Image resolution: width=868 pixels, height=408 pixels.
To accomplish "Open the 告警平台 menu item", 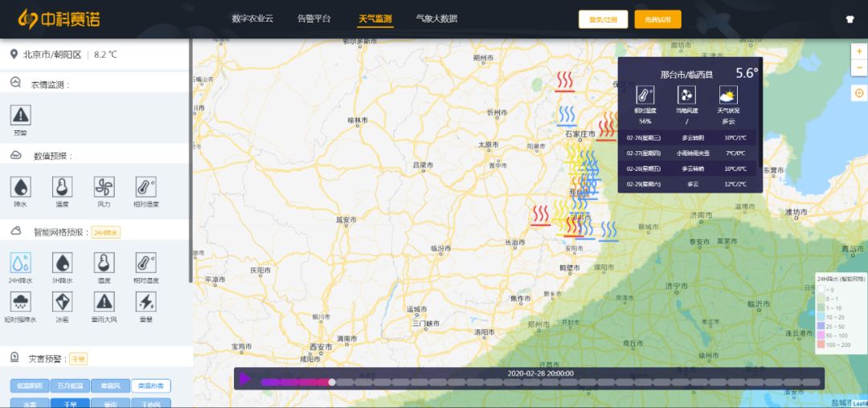I will pyautogui.click(x=314, y=18).
